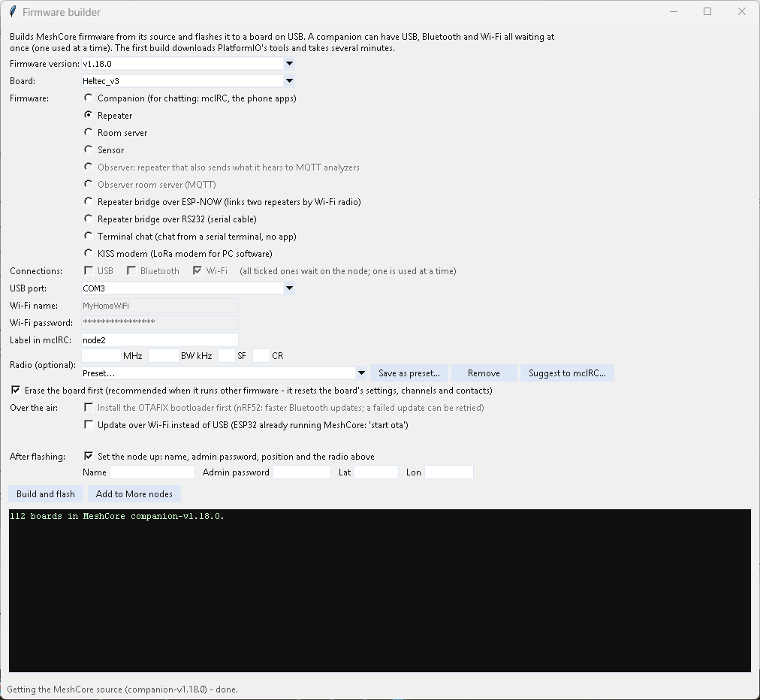Click the radio MHz frequency field
The image size is (760, 700).
[x=101, y=356]
